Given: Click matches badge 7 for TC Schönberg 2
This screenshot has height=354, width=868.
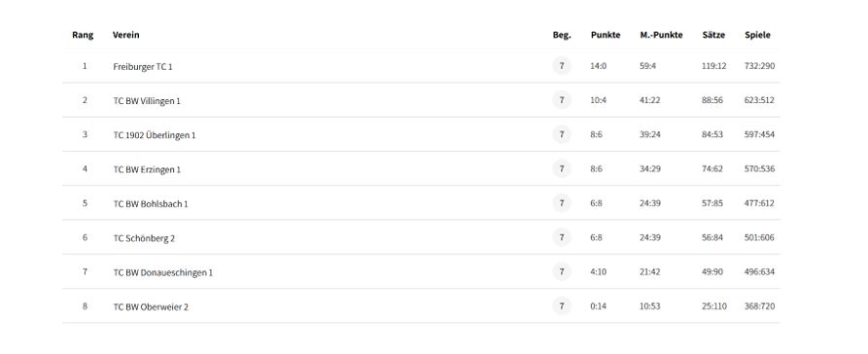Looking at the screenshot, I should pyautogui.click(x=561, y=237).
